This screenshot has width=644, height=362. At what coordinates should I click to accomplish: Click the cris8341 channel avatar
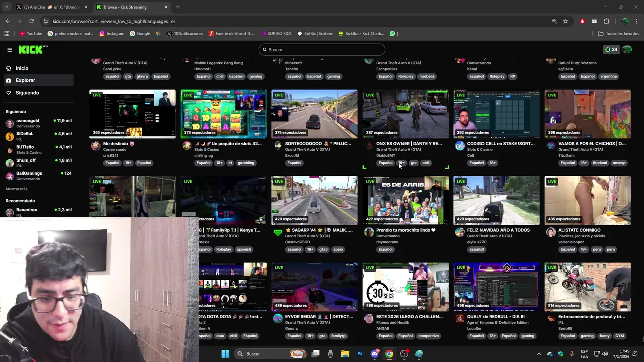[x=95, y=146]
